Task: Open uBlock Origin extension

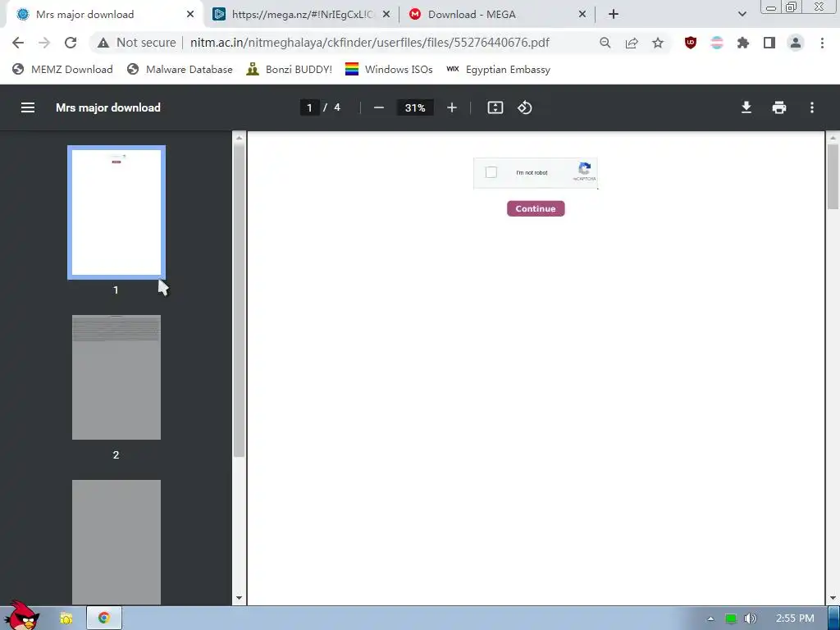Action: coord(691,43)
